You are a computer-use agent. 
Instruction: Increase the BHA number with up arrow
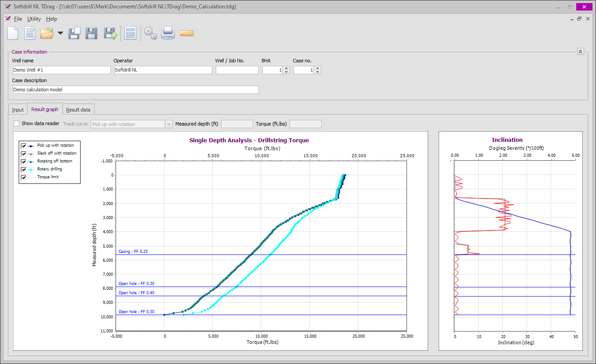(x=287, y=68)
